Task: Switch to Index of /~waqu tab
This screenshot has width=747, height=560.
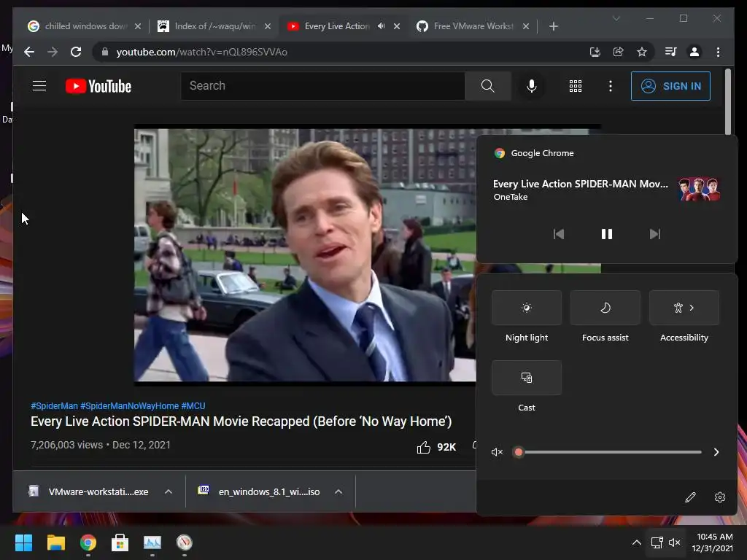Action: pyautogui.click(x=215, y=26)
